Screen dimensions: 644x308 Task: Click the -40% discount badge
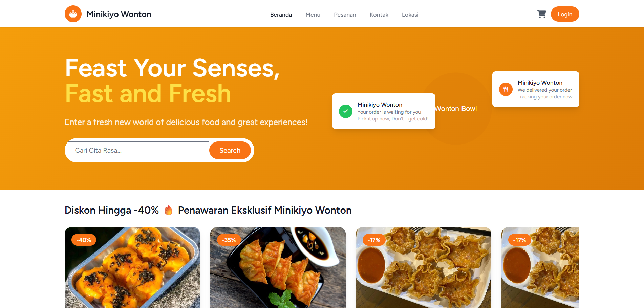tap(84, 240)
